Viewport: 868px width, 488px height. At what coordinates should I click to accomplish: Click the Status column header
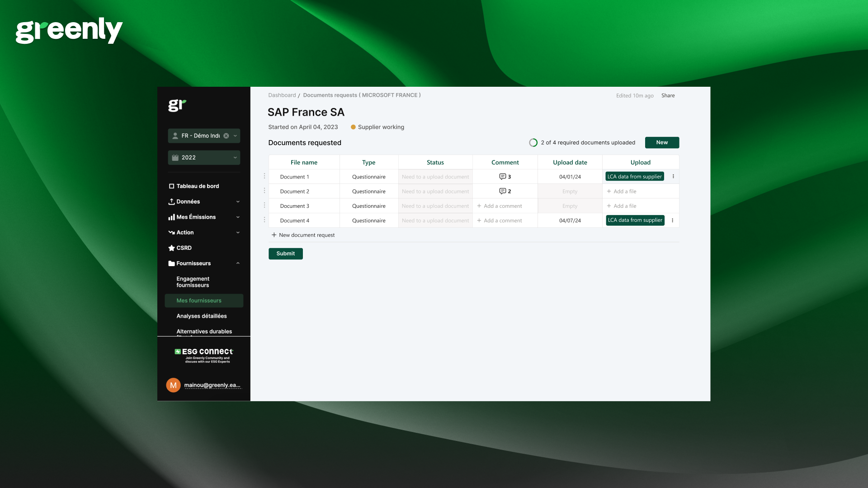(x=435, y=163)
